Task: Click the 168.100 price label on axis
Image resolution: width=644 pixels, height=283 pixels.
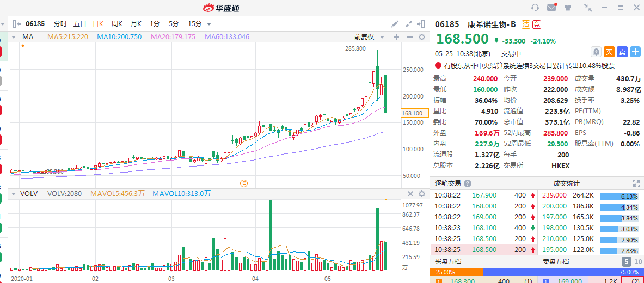Action: coord(414,113)
